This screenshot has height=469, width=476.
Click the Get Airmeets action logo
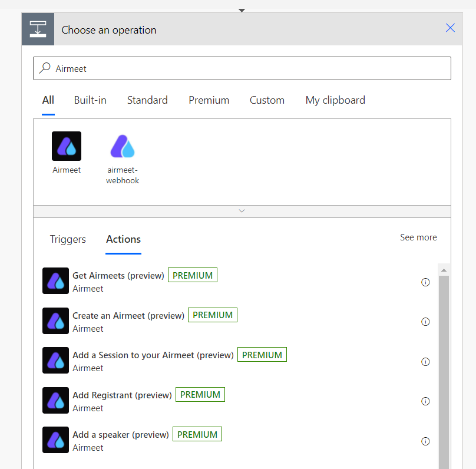pyautogui.click(x=55, y=280)
